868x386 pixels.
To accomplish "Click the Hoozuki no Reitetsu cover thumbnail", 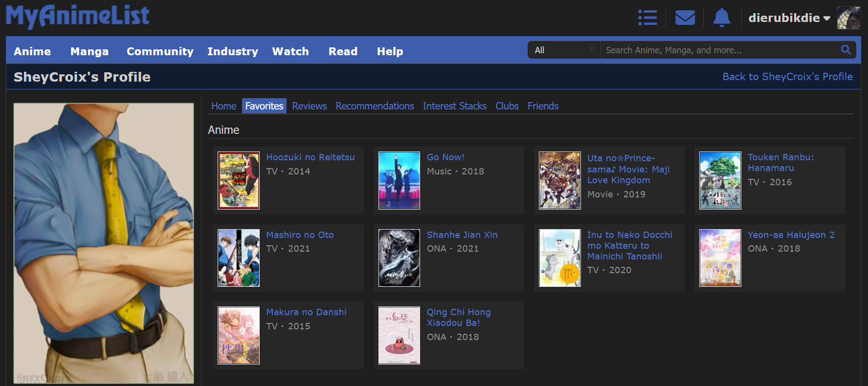I will [239, 180].
